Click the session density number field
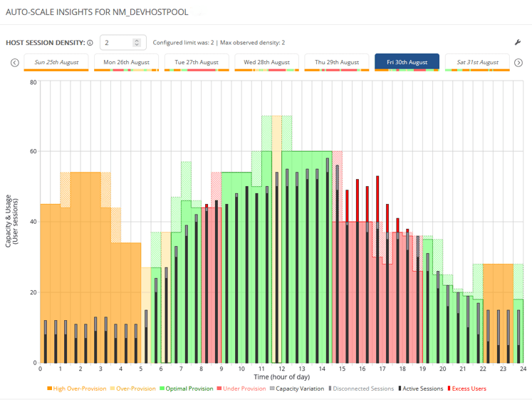 click(x=116, y=43)
